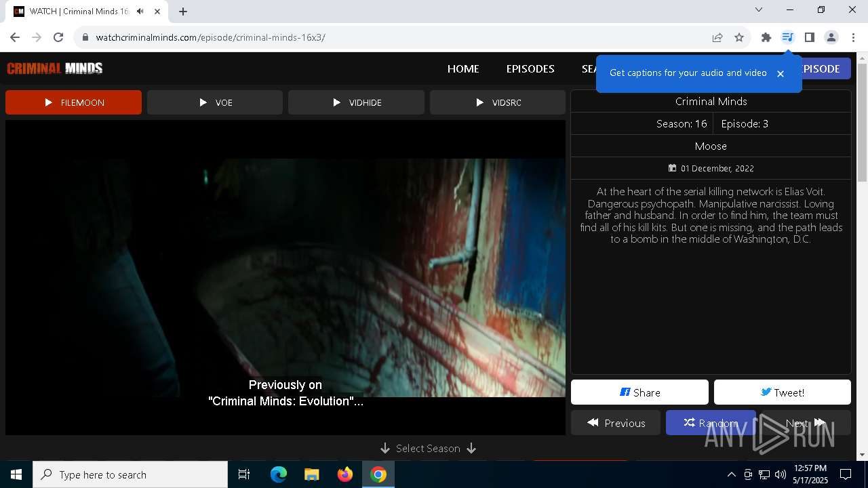Tweet this episode
This screenshot has width=868, height=488.
click(783, 392)
